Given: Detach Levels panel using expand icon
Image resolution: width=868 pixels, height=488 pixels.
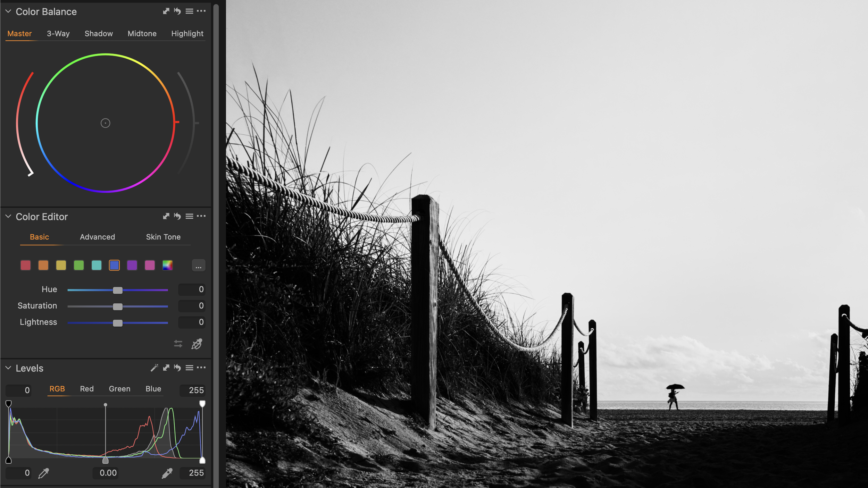Looking at the screenshot, I should pos(166,368).
